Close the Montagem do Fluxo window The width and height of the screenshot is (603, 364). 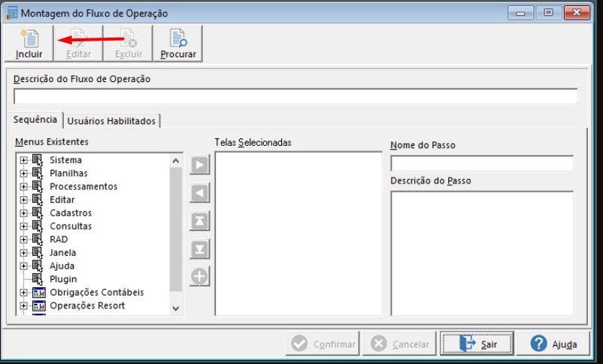[577, 13]
